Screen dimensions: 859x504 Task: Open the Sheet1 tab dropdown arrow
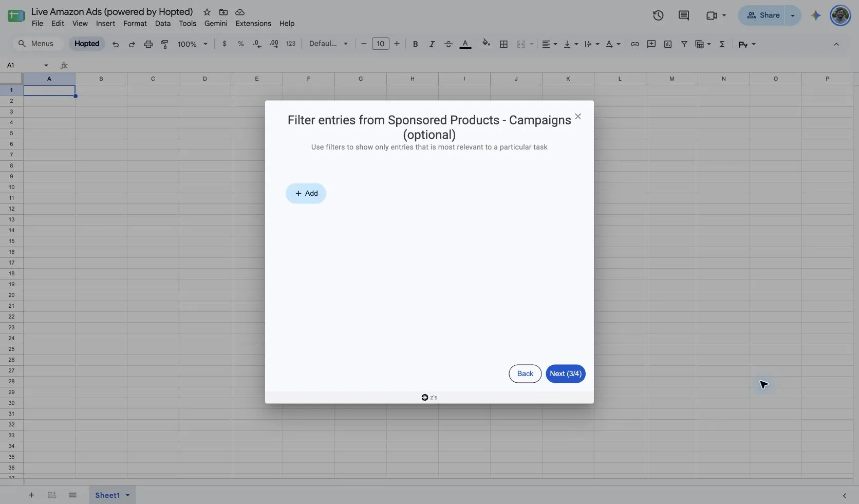pos(127,495)
